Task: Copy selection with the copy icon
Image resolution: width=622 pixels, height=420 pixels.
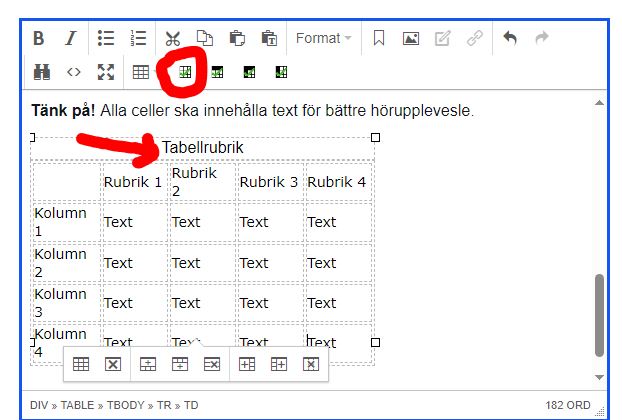Action: pos(205,38)
